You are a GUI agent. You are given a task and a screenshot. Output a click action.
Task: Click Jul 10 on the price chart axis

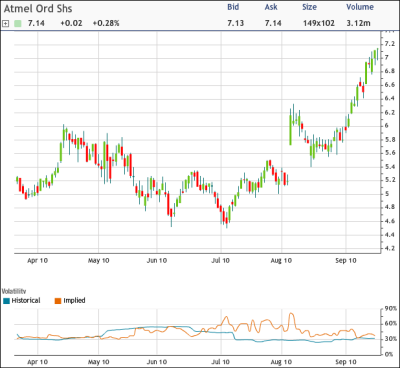pyautogui.click(x=220, y=261)
